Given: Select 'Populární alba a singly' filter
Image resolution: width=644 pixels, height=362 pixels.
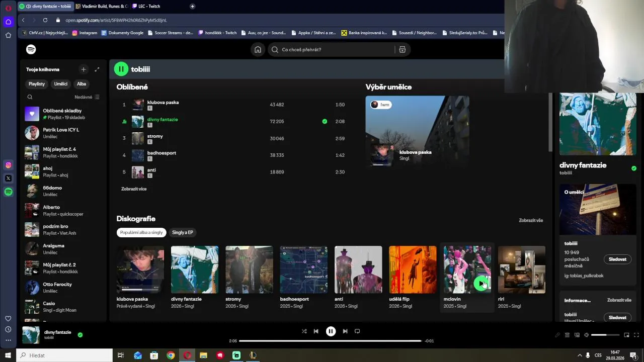Looking at the screenshot, I should [x=141, y=232].
